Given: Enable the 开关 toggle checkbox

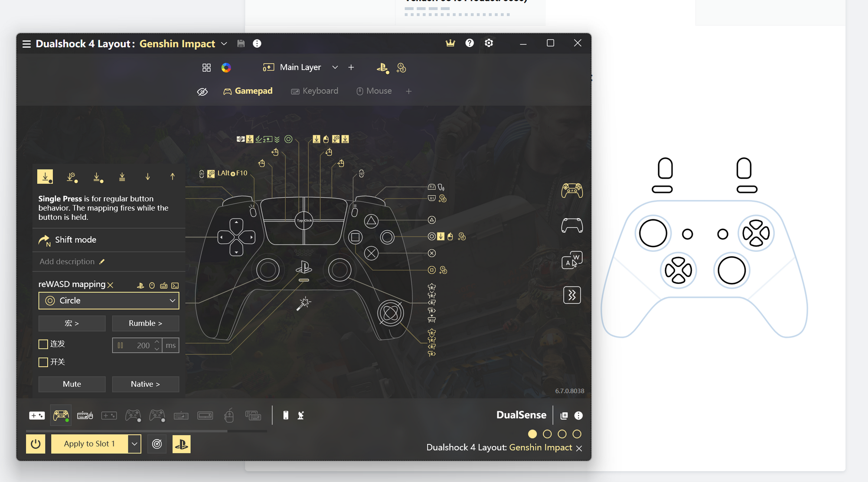Looking at the screenshot, I should (43, 362).
